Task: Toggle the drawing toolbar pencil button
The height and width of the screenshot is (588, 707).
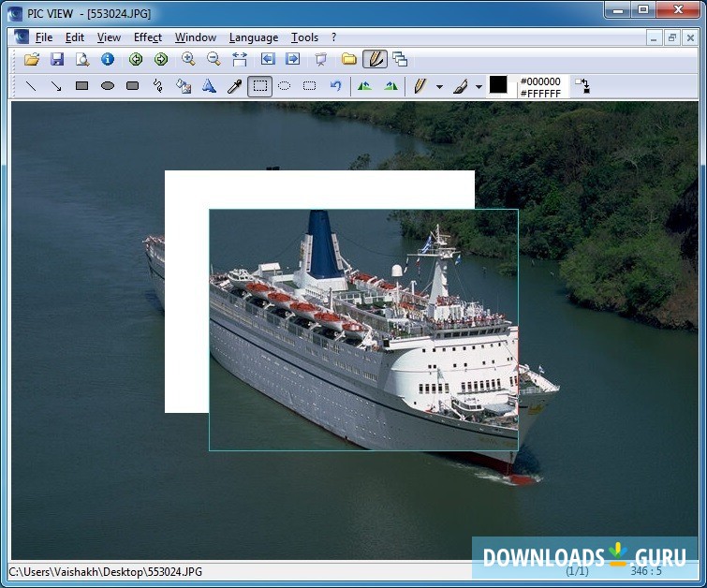Action: pos(375,59)
